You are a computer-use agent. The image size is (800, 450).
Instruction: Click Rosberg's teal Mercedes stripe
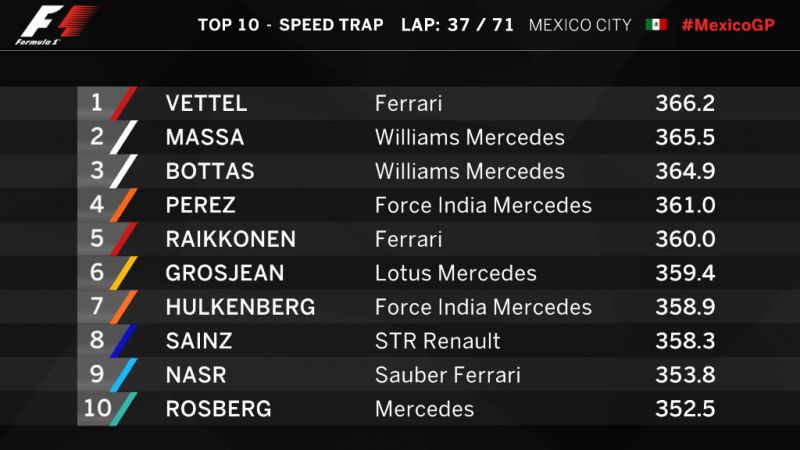(123, 409)
